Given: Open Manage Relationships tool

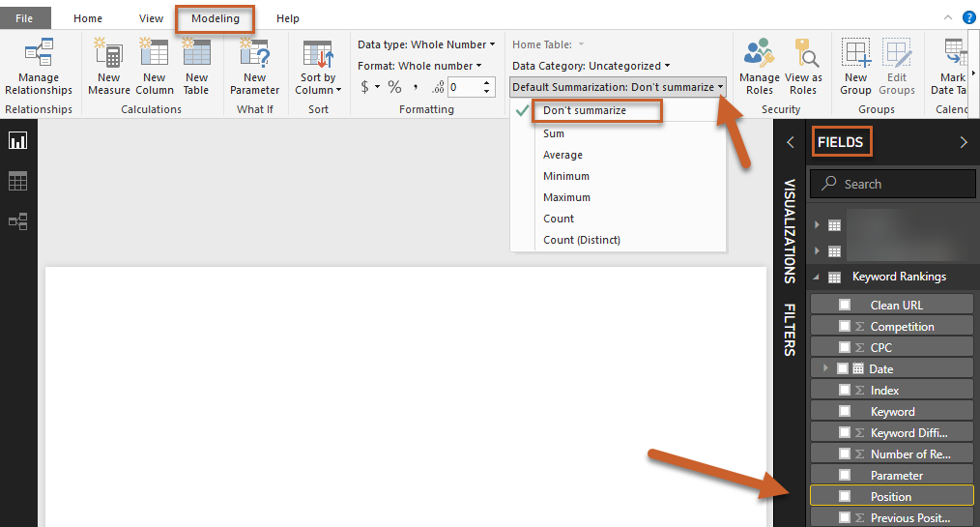Looking at the screenshot, I should point(39,68).
